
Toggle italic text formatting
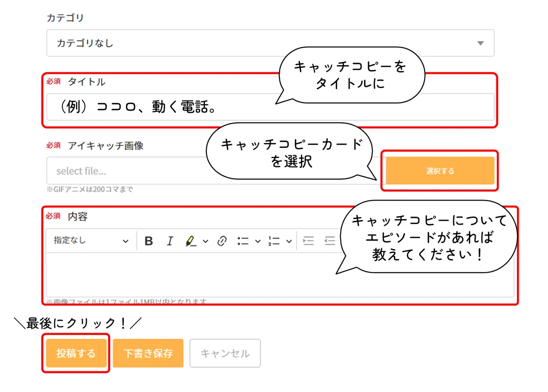point(169,241)
